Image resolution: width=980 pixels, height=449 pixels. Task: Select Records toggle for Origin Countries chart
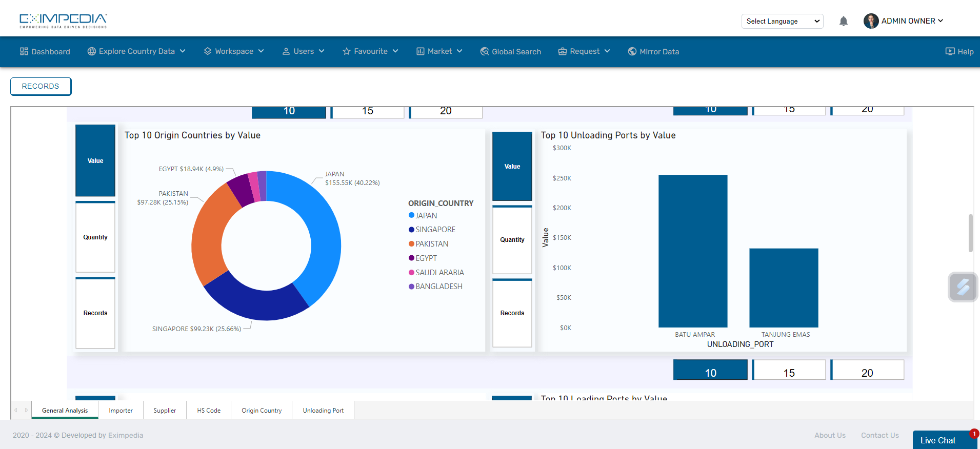pyautogui.click(x=95, y=313)
